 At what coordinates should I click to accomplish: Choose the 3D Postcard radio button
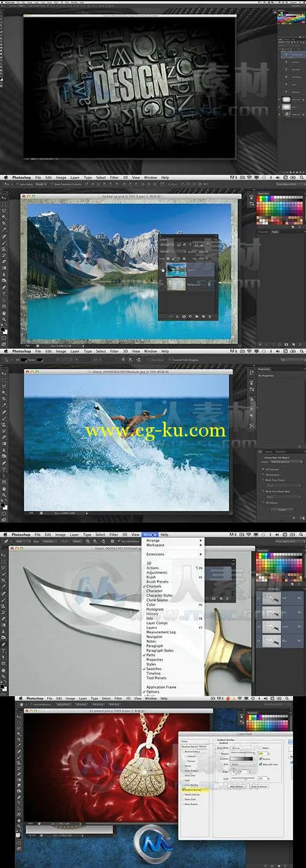pyautogui.click(x=263, y=469)
